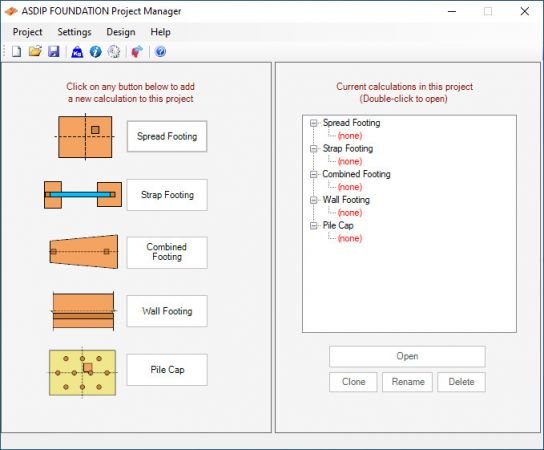
Task: Open project info via blue 'i' icon
Action: [x=95, y=52]
